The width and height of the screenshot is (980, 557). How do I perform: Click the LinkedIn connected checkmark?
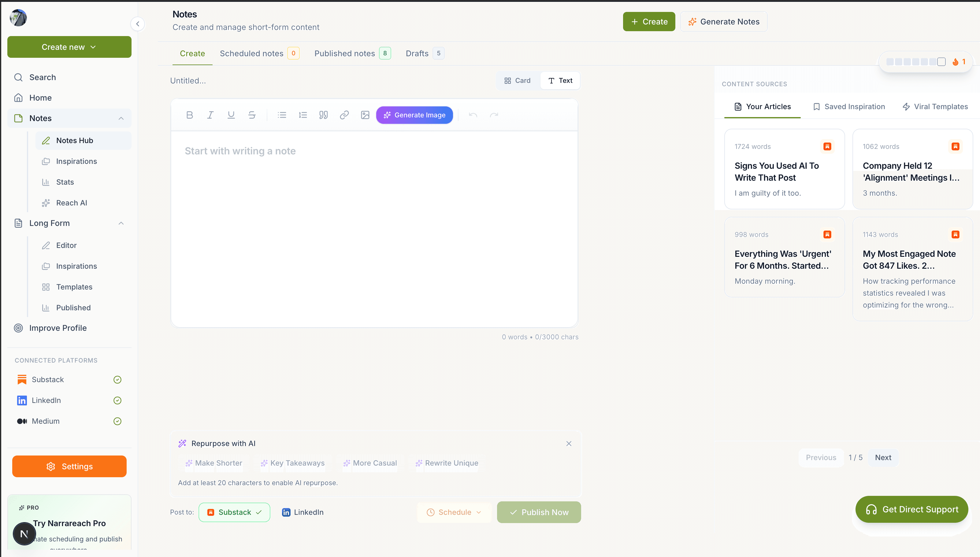click(117, 400)
